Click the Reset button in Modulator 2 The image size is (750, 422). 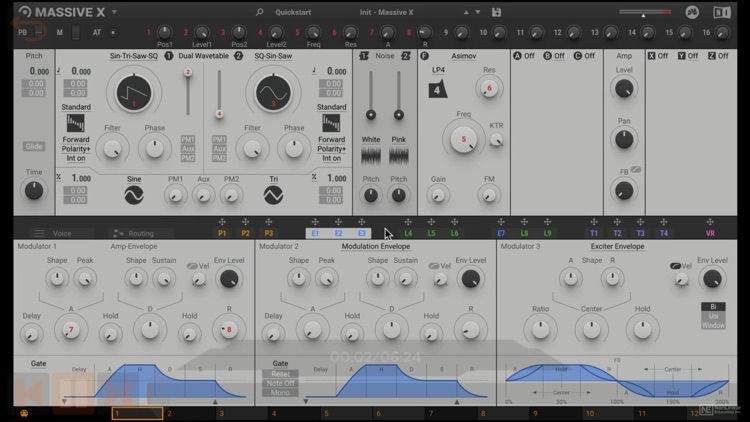280,374
